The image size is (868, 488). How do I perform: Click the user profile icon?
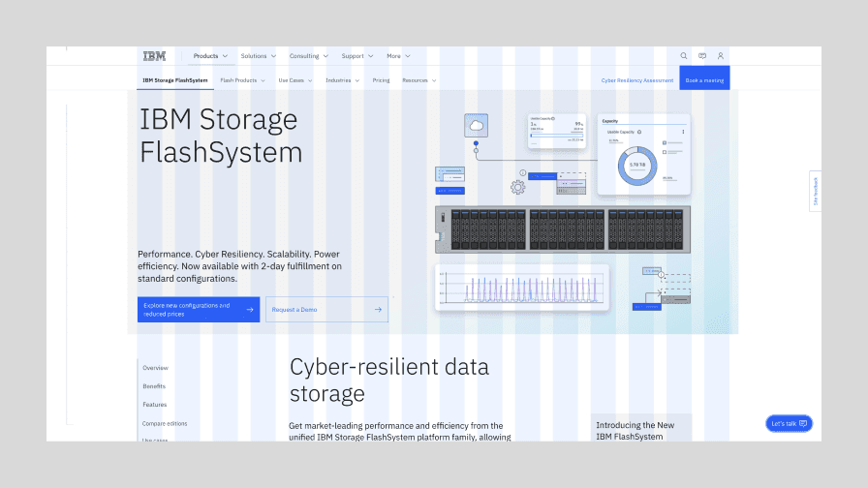721,56
